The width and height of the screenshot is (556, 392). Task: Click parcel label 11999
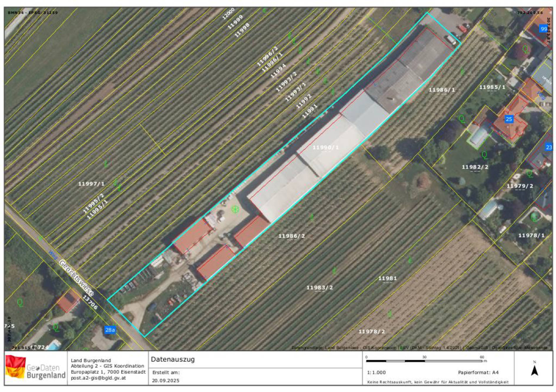[x=235, y=22]
